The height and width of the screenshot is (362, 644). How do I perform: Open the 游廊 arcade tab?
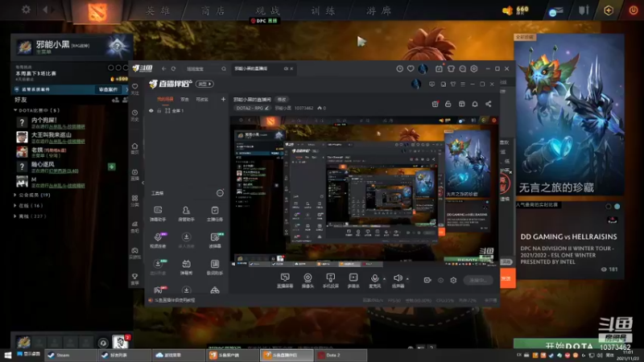[378, 10]
